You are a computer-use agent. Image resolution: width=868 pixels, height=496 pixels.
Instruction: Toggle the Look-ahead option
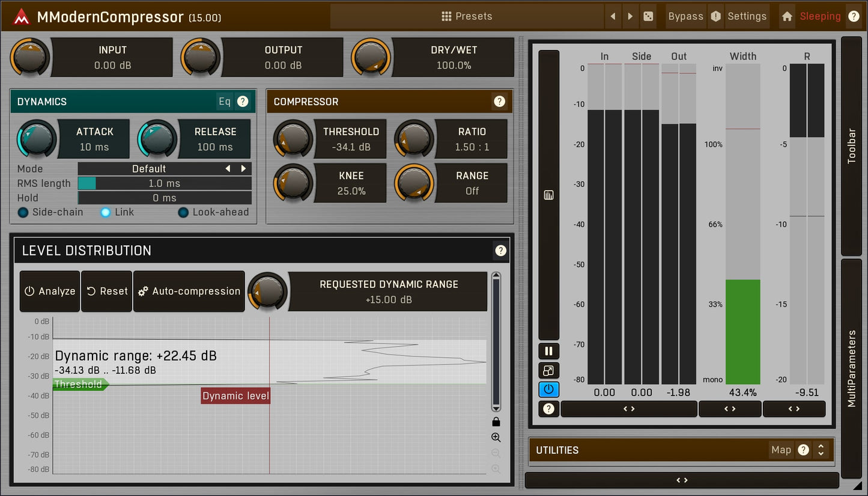click(x=183, y=212)
